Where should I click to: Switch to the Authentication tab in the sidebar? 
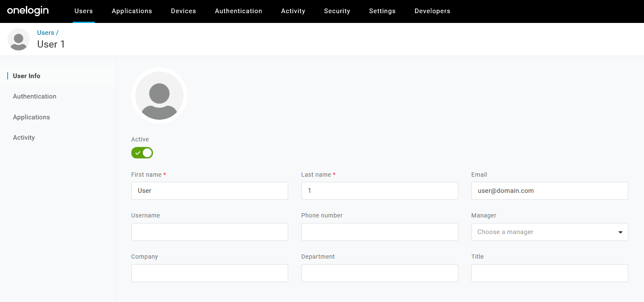pos(34,96)
